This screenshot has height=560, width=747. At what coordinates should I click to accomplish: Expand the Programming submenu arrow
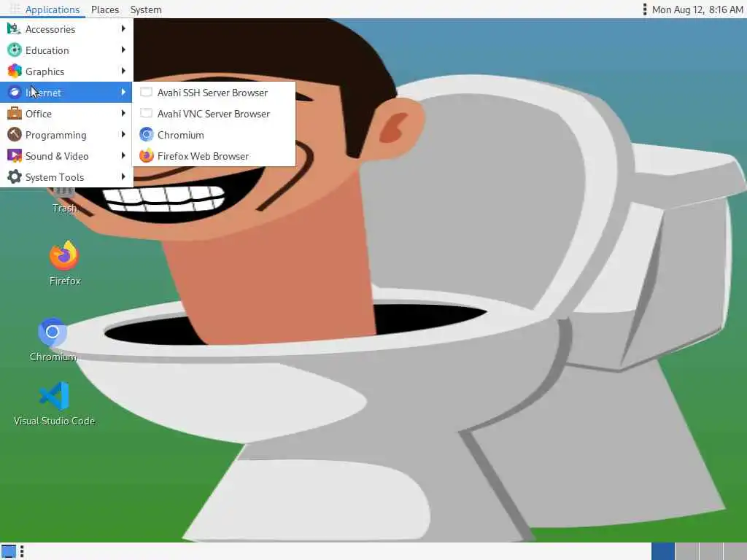pyautogui.click(x=123, y=134)
